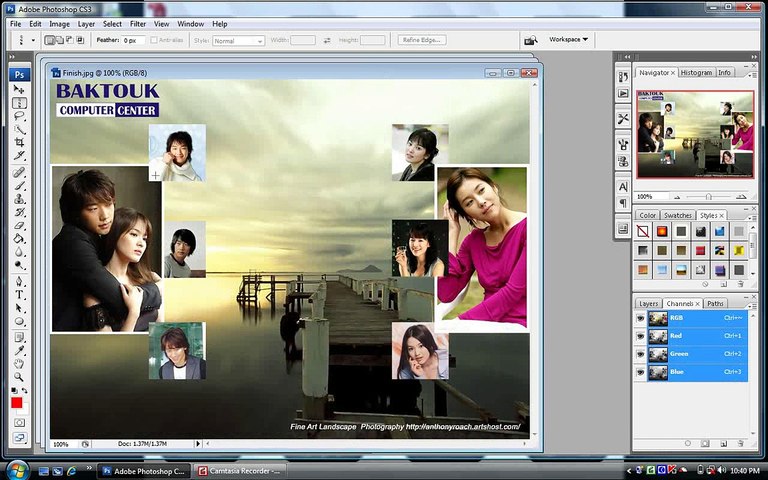This screenshot has width=768, height=480.
Task: Open the Channels panel options menu
Action: (x=753, y=306)
